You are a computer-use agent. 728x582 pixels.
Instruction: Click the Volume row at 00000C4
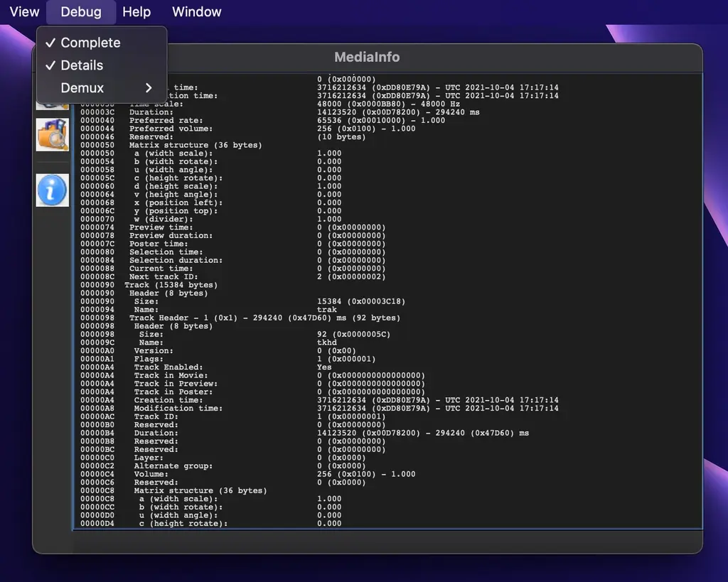click(x=248, y=475)
